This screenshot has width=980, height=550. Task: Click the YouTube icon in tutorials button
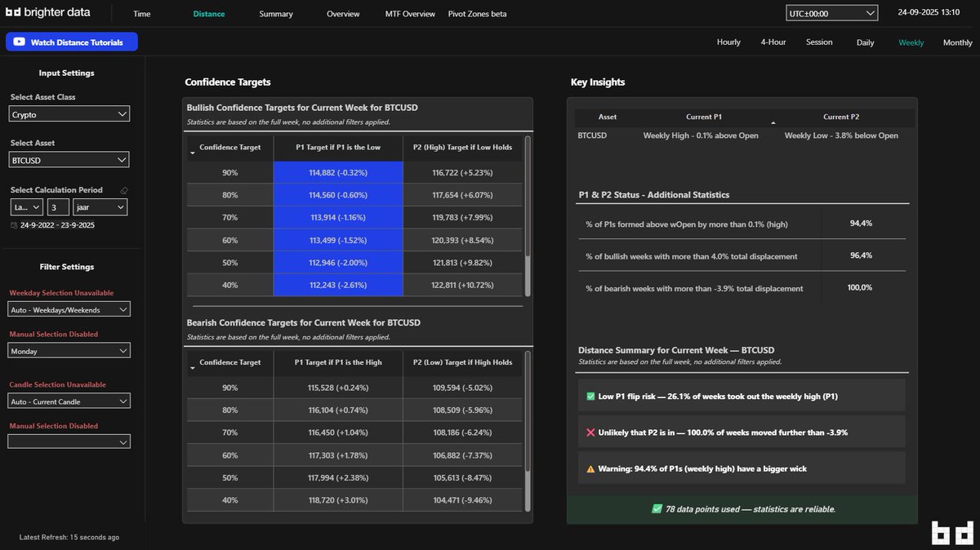[x=19, y=42]
